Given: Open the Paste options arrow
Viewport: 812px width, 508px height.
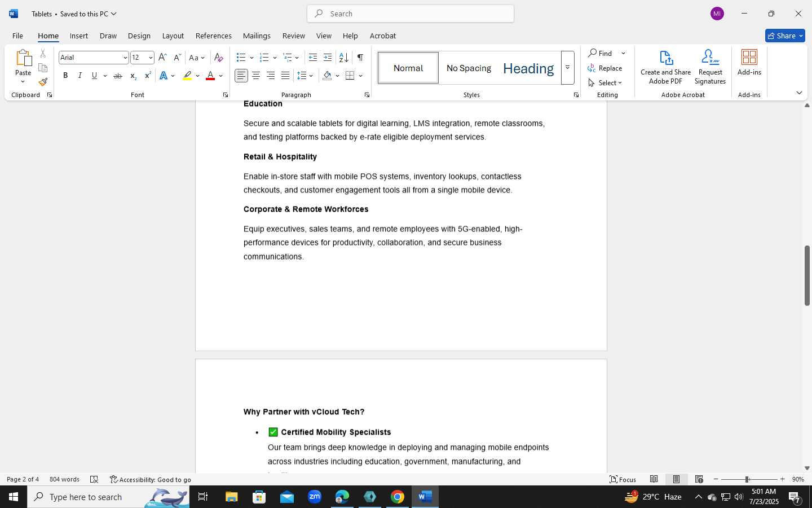Looking at the screenshot, I should click(x=23, y=82).
